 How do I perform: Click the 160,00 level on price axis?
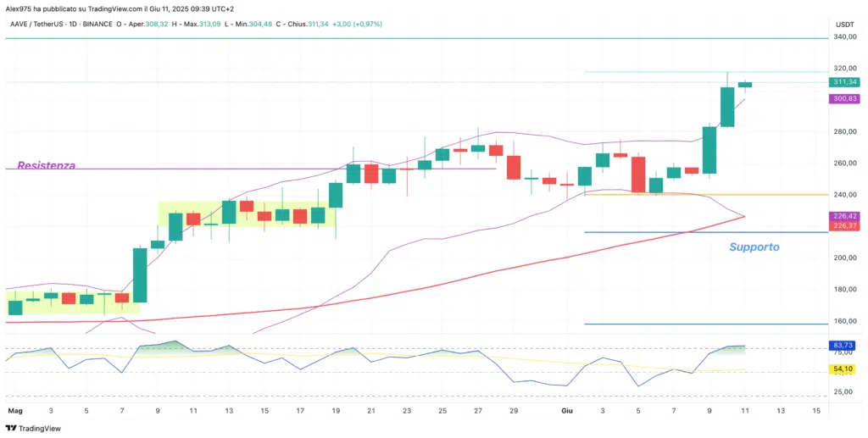point(844,321)
